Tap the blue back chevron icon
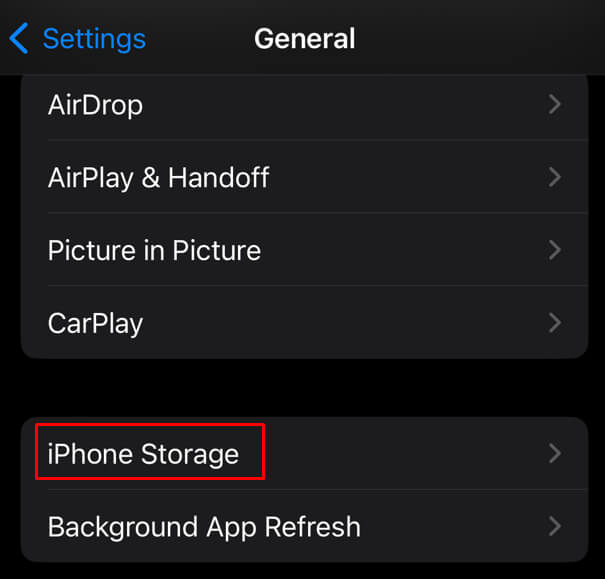Viewport: 605px width, 579px height. [x=19, y=38]
